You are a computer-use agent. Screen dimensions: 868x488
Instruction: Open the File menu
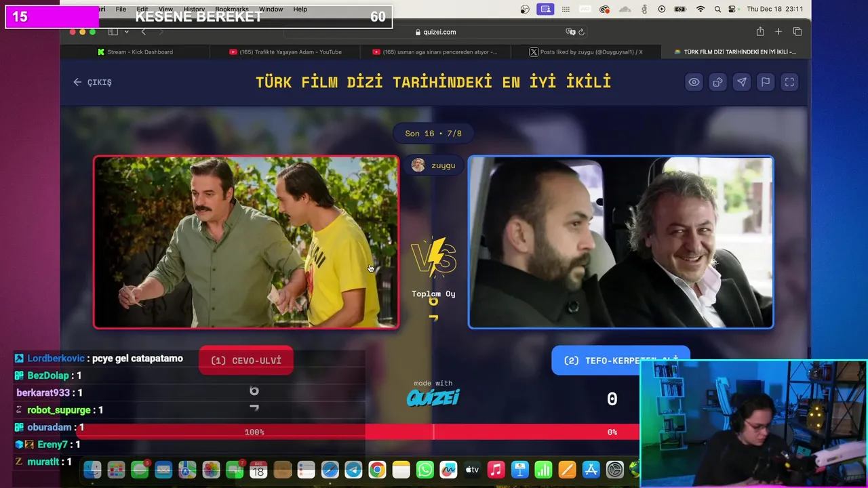121,9
